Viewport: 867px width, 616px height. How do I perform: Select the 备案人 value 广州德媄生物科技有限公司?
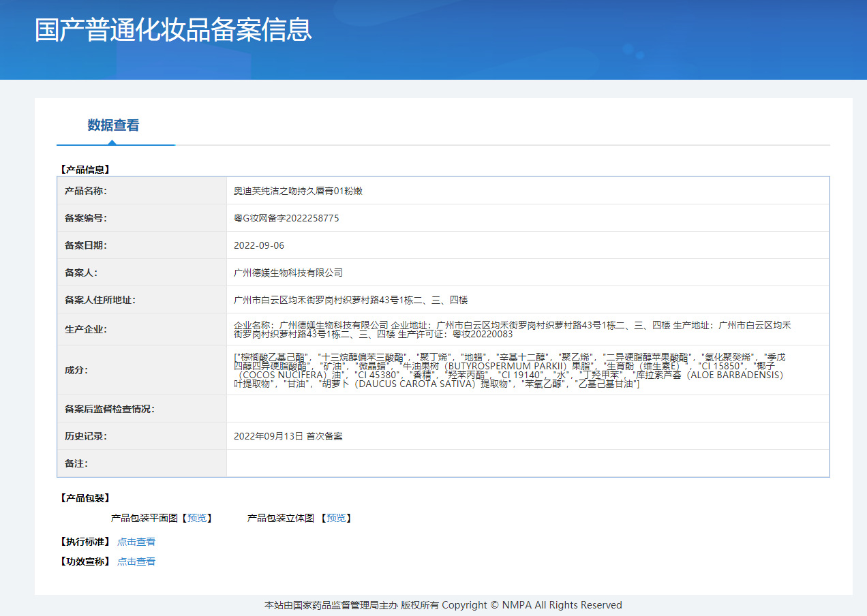(x=288, y=273)
